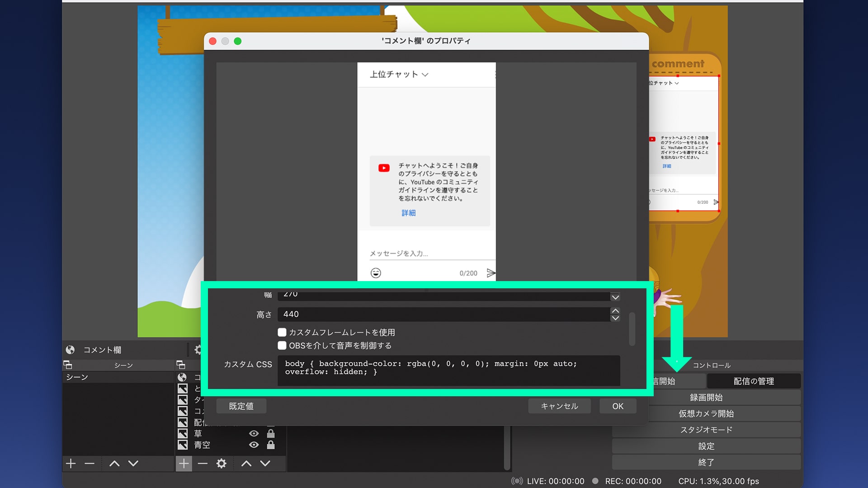Move the selected source up with the arrow icon
The image size is (868, 488).
246,463
